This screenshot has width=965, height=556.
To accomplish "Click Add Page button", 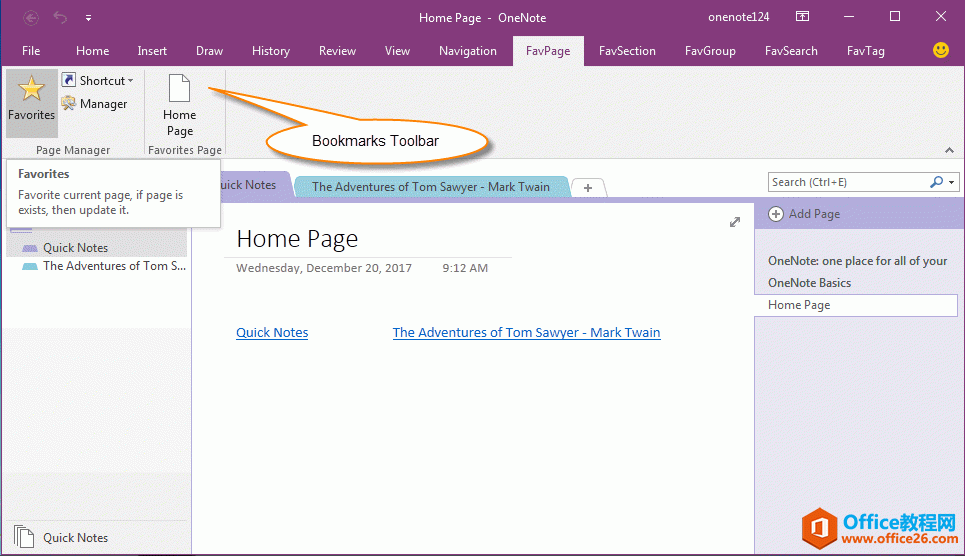I will coord(804,214).
